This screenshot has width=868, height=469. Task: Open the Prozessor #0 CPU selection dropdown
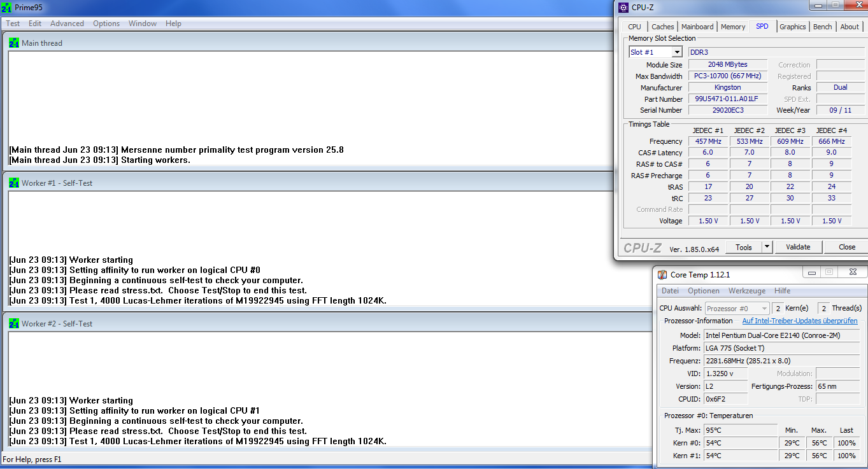737,309
